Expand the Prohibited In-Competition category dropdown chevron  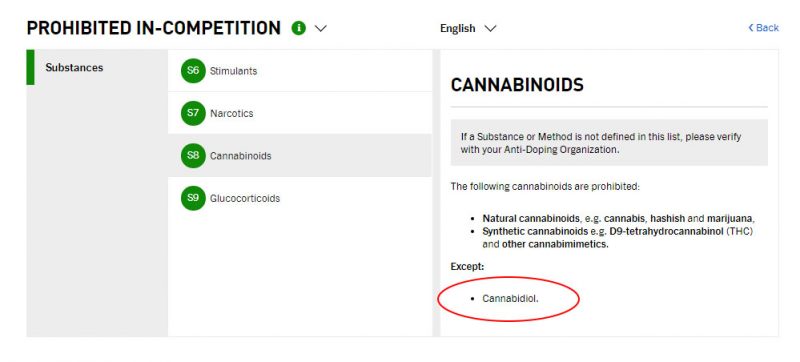[x=320, y=29]
